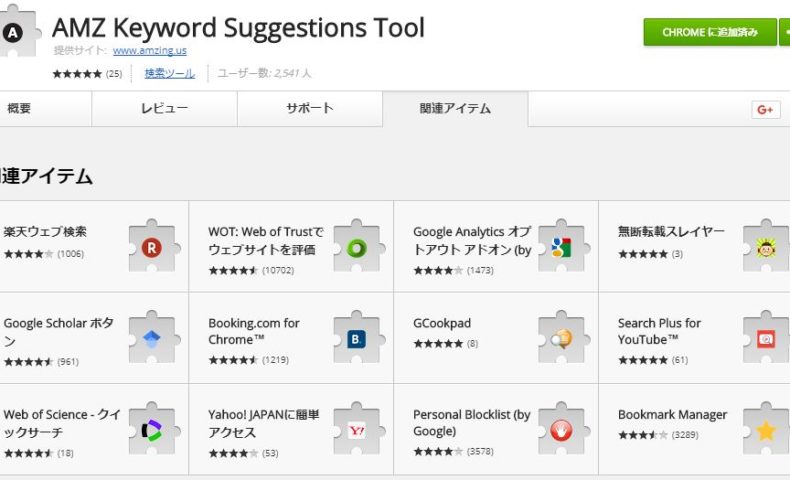The width and height of the screenshot is (790, 480).
Task: Click the (3289) rating for Bookmark Manager
Action: coord(659,435)
